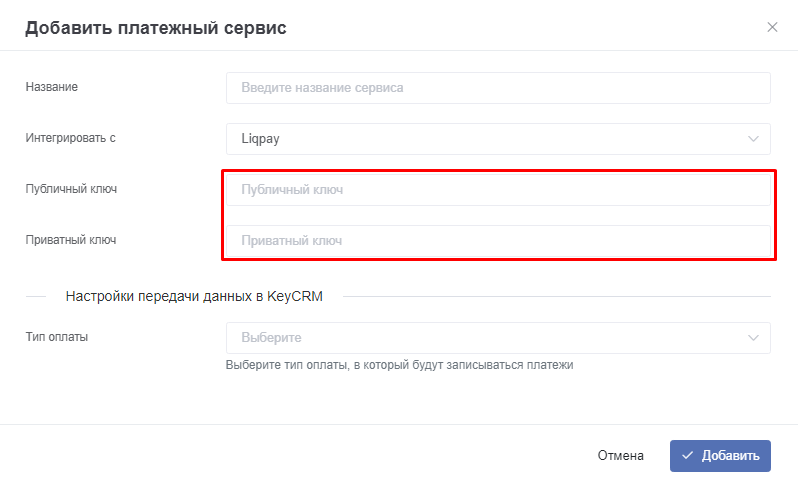Screen dimensions: 798x483
Task: Click the service name input field
Action: coord(498,88)
